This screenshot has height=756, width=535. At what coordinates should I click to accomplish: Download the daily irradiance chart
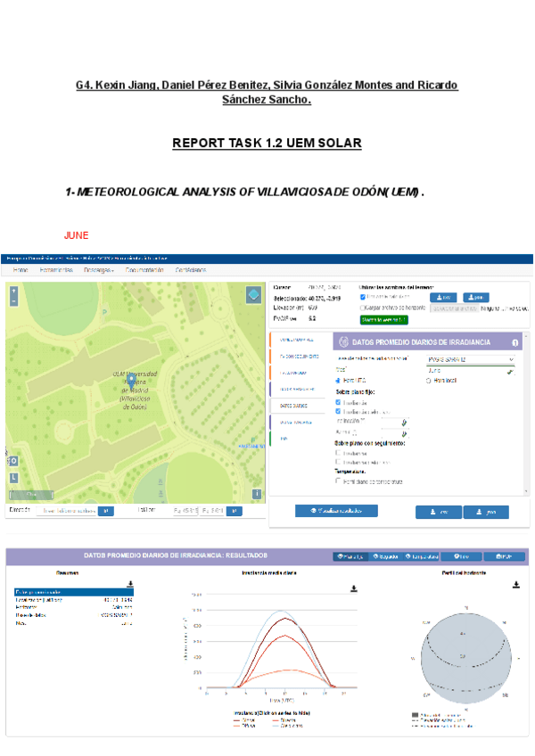[x=354, y=588]
